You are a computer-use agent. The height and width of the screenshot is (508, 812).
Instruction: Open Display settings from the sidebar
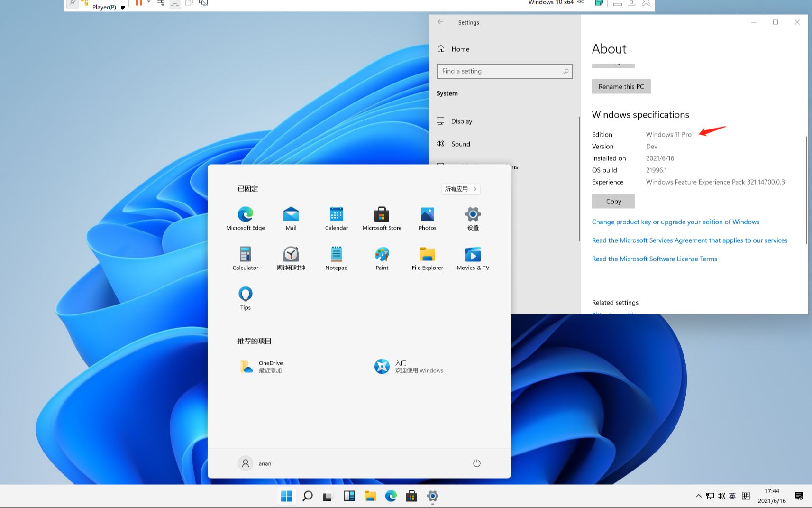pos(461,121)
